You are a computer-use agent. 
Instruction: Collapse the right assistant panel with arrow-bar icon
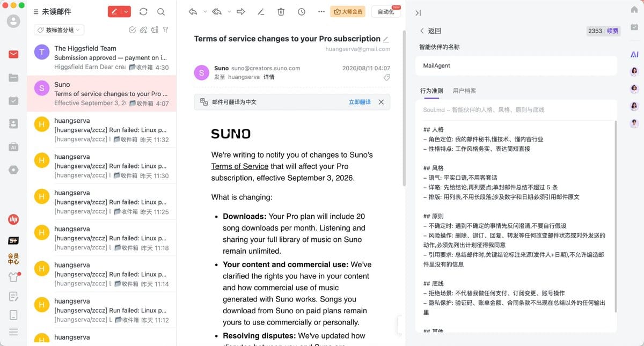point(418,13)
